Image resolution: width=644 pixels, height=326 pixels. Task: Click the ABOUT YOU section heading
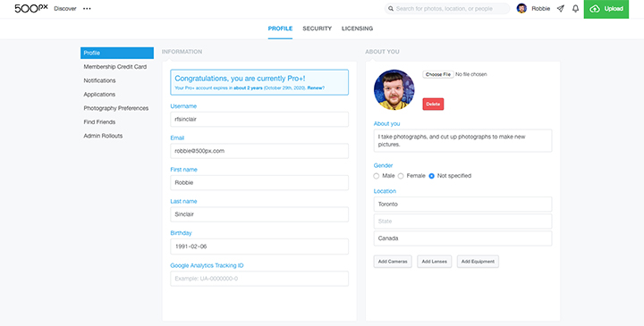pyautogui.click(x=383, y=52)
